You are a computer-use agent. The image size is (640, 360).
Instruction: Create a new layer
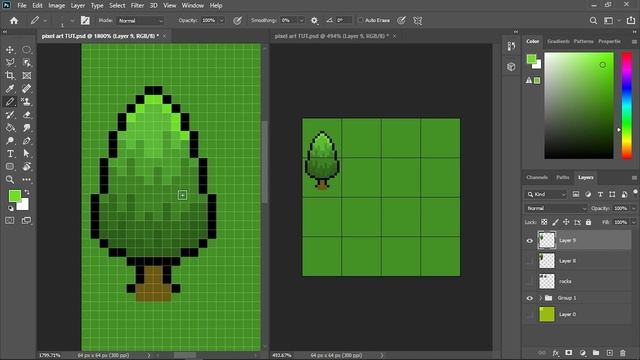coord(609,353)
